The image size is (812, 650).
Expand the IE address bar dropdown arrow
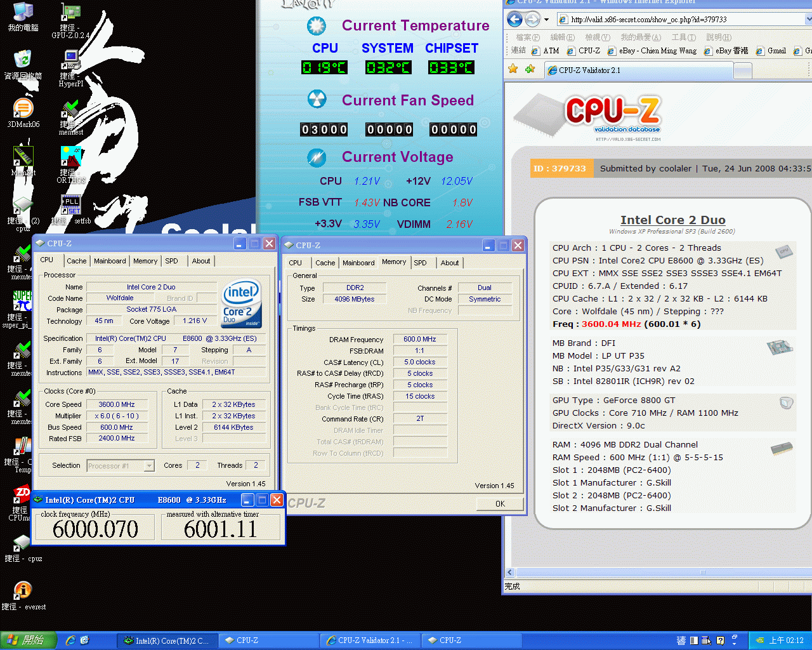pos(808,20)
